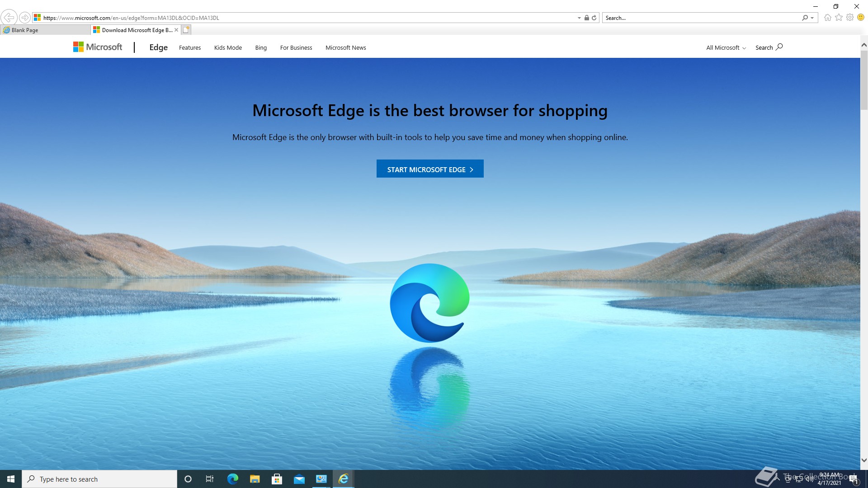Click the vertical scrollbar thumb
868x488 pixels.
pos(864,80)
